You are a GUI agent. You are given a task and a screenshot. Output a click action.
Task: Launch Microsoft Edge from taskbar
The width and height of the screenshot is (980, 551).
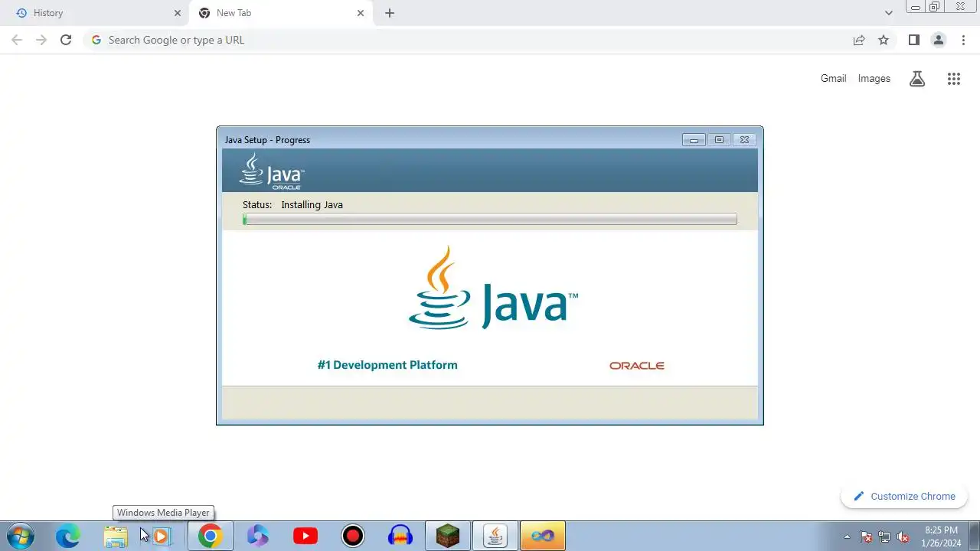[67, 536]
